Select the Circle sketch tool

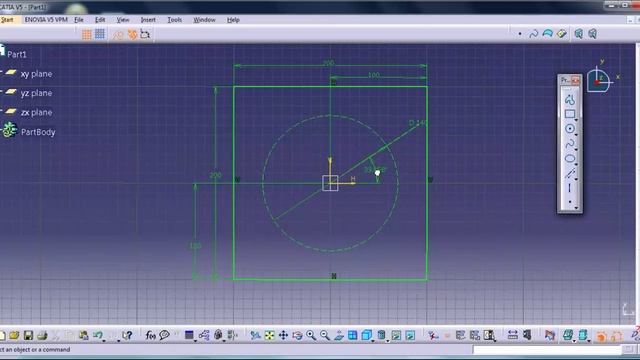point(570,129)
